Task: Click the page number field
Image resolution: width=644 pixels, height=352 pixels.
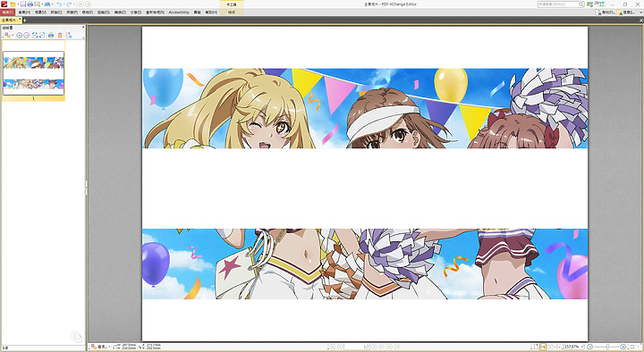Action: click(x=357, y=347)
